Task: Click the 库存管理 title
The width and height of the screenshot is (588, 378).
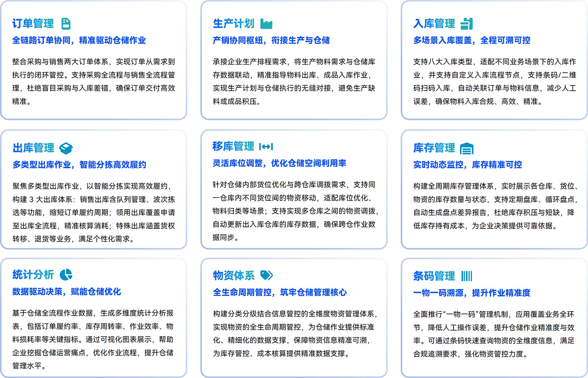Action: 435,147
